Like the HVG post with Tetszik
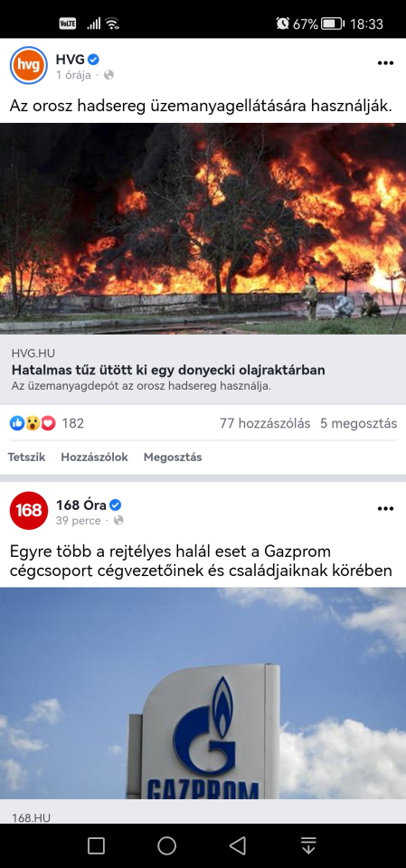 pos(26,458)
